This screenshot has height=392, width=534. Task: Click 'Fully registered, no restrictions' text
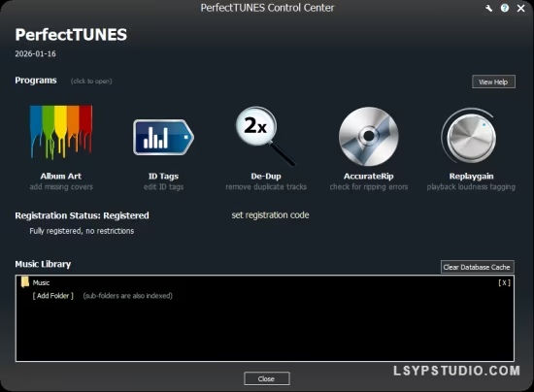coord(82,231)
